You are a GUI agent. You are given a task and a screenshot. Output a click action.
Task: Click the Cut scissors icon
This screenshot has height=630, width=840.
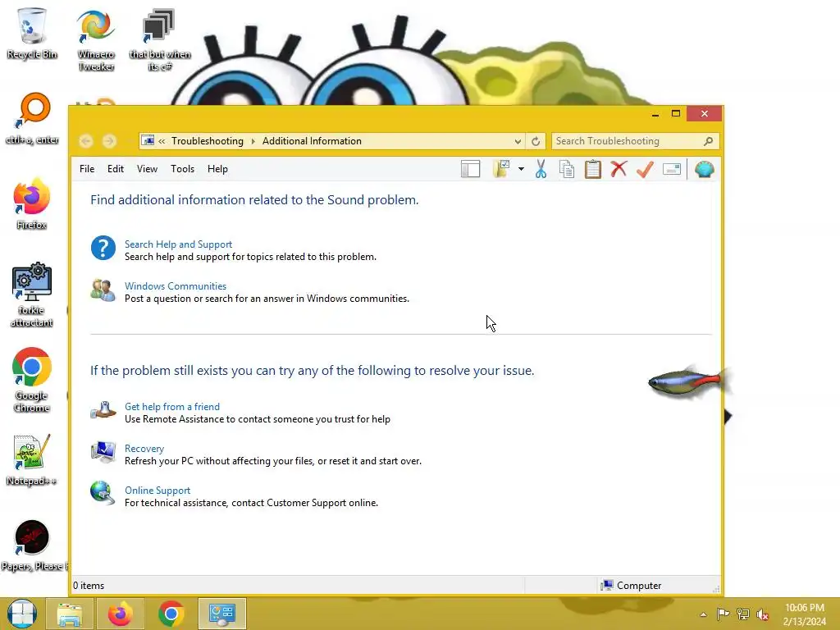tap(541, 169)
